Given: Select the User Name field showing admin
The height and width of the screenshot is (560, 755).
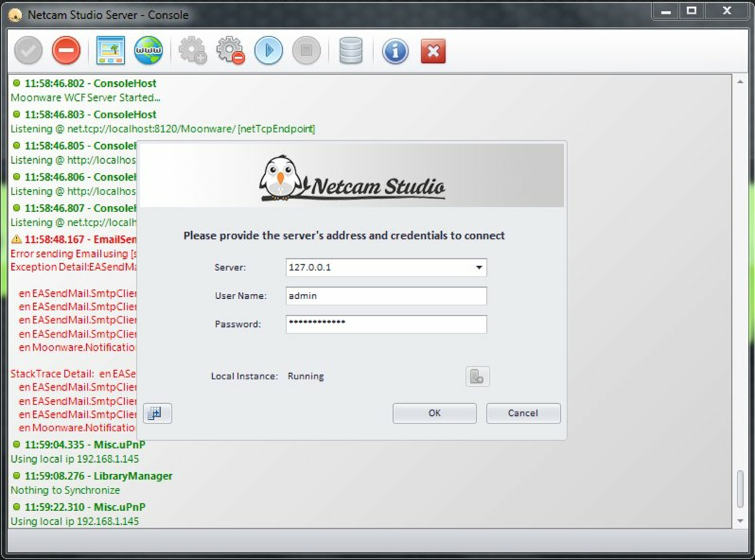Looking at the screenshot, I should pyautogui.click(x=385, y=295).
